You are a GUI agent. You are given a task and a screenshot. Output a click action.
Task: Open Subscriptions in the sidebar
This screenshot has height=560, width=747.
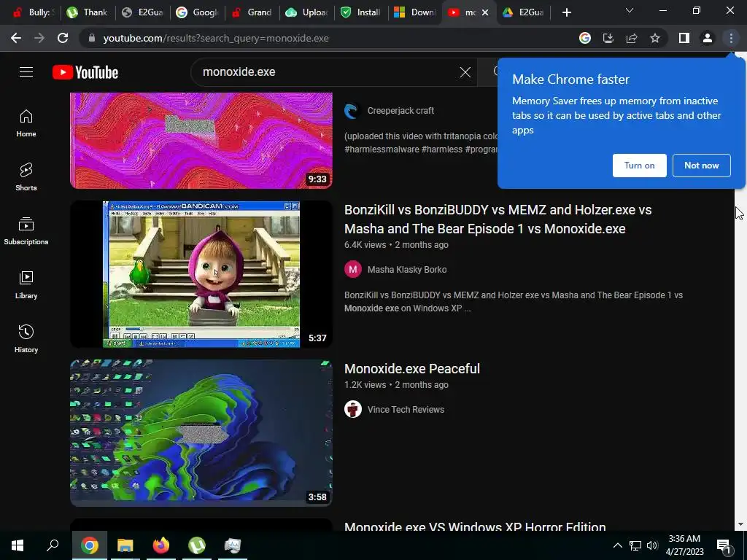[x=26, y=231]
